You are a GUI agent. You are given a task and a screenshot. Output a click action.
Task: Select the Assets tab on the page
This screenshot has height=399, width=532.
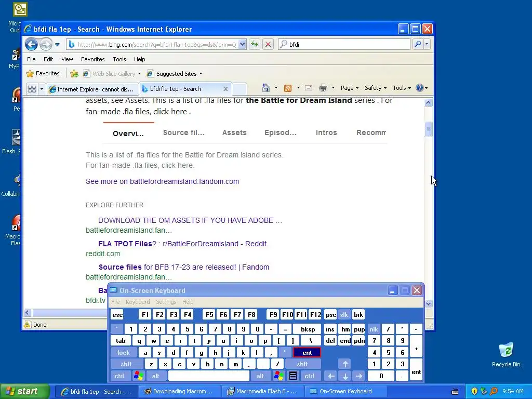pyautogui.click(x=234, y=132)
